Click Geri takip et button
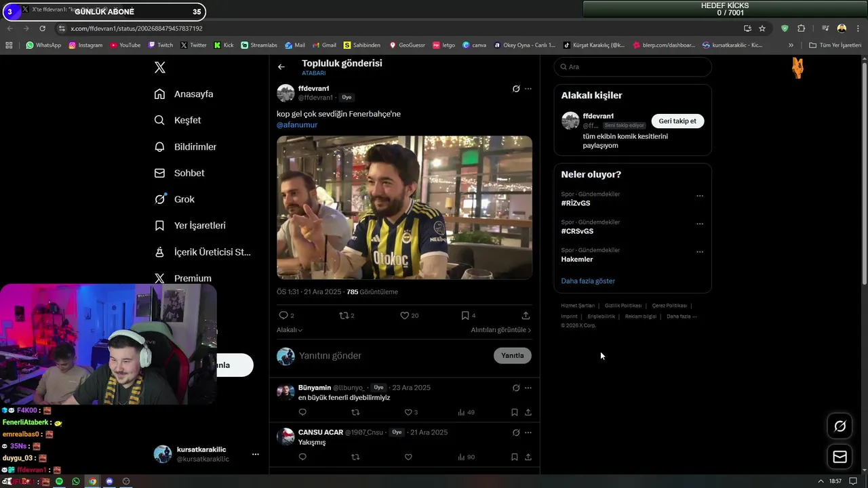 pos(677,121)
